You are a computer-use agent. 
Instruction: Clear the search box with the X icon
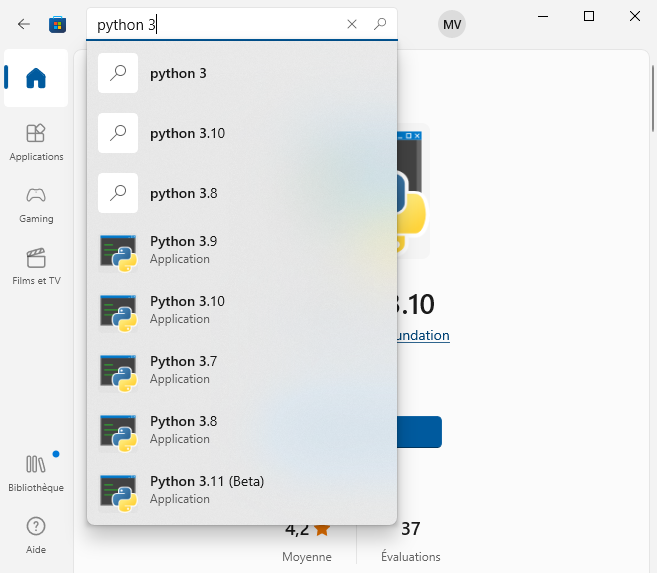pos(352,24)
